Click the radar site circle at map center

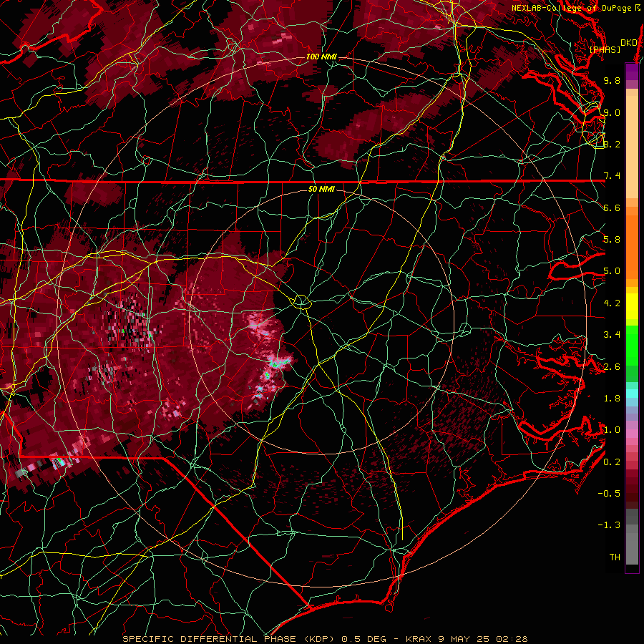pyautogui.click(x=301, y=302)
